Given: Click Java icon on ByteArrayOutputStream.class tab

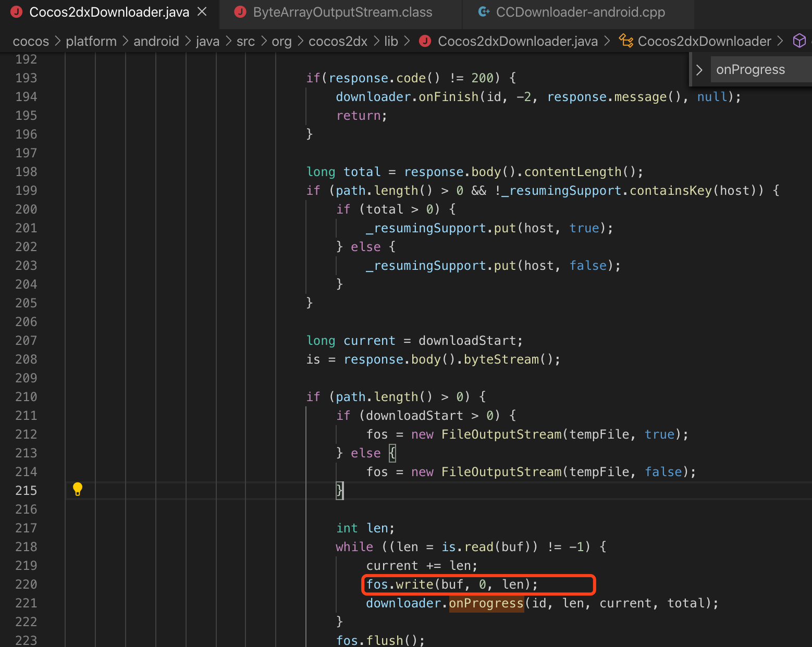Looking at the screenshot, I should (x=240, y=12).
